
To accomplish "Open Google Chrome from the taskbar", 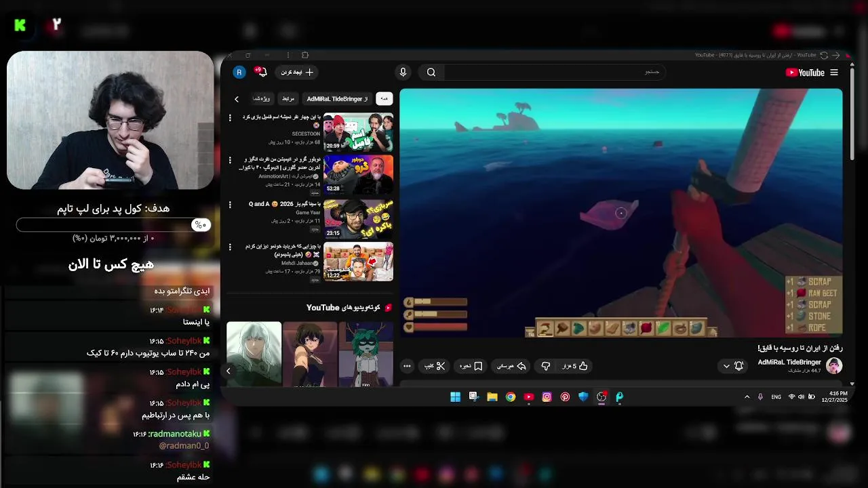I will (x=511, y=397).
